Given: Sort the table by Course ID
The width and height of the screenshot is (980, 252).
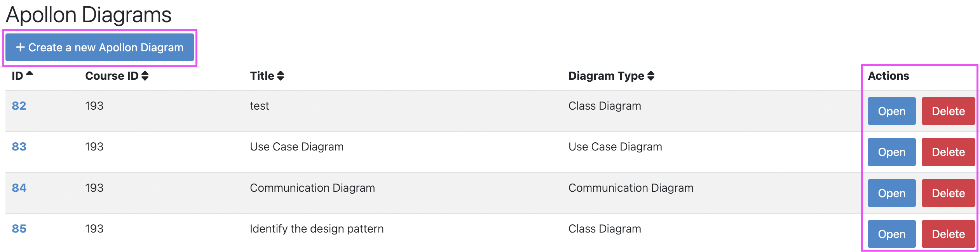Looking at the screenshot, I should point(145,76).
